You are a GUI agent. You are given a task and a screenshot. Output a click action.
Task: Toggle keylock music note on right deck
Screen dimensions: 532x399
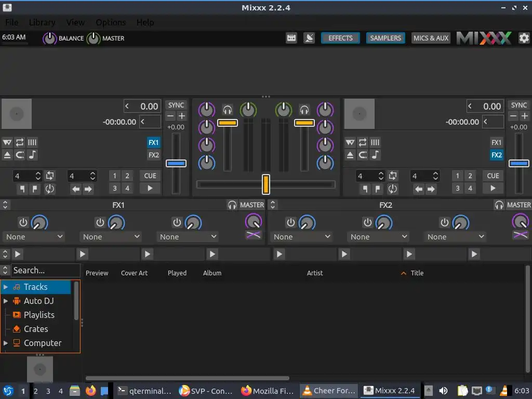click(x=375, y=155)
